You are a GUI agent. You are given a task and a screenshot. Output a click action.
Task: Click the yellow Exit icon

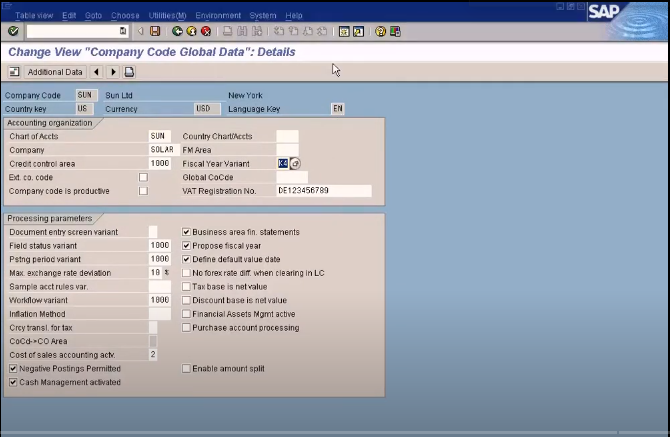point(191,31)
